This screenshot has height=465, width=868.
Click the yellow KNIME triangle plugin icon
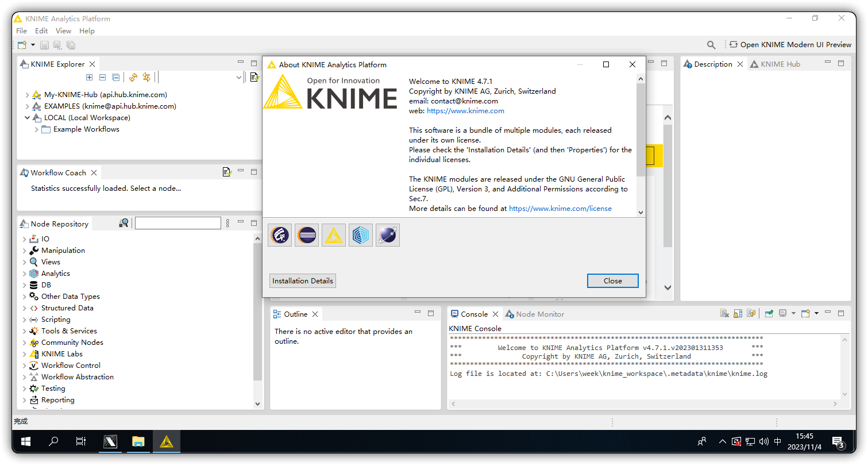click(334, 235)
